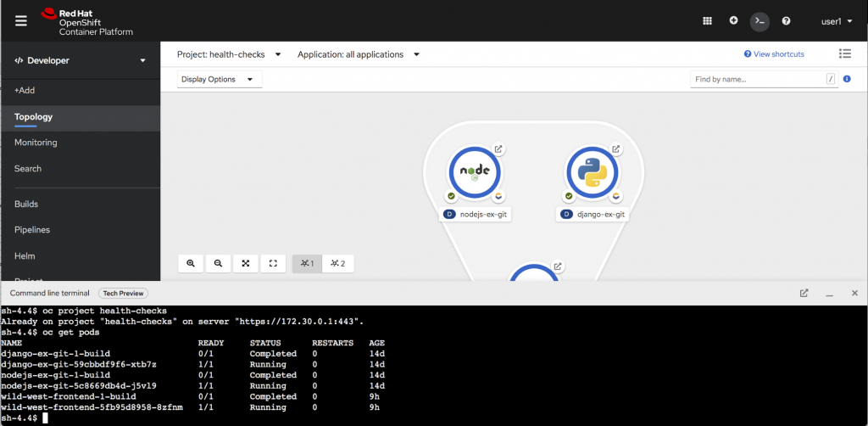This screenshot has height=426, width=868.
Task: Open the hamburger navigation menu
Action: click(x=21, y=21)
